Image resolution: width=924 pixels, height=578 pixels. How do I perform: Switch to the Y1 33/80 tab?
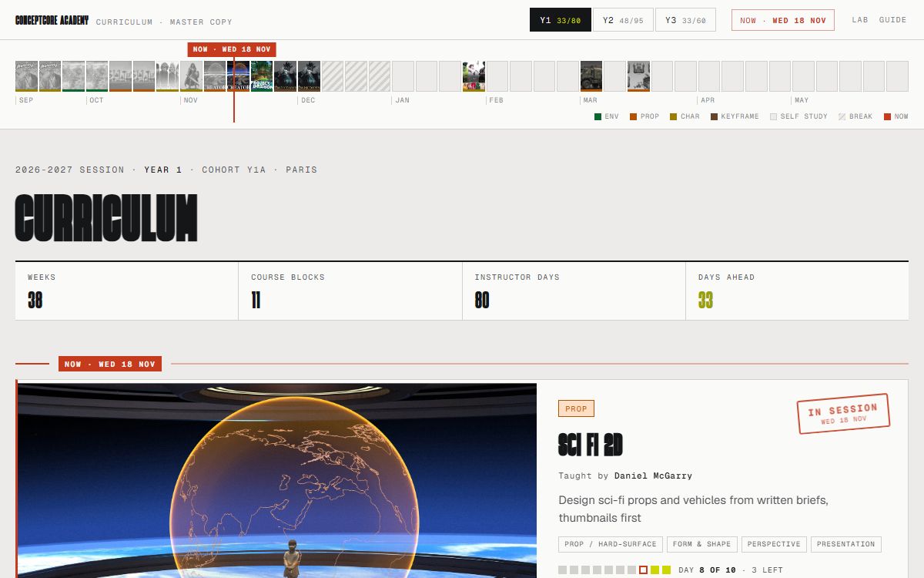point(560,20)
